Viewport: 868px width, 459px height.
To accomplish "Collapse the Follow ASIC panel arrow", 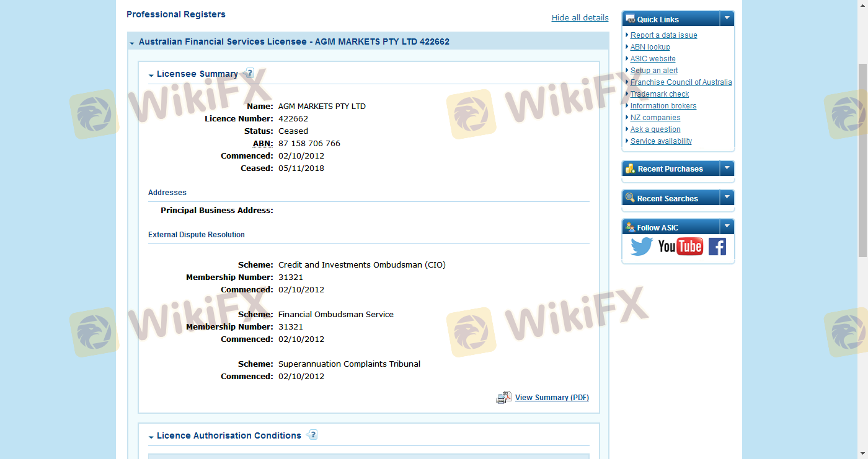I will 727,227.
